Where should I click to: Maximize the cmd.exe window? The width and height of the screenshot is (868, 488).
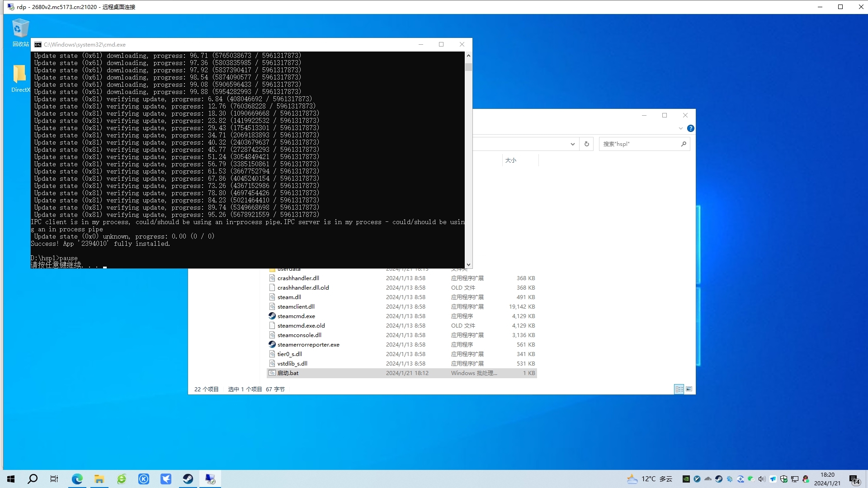pos(441,44)
